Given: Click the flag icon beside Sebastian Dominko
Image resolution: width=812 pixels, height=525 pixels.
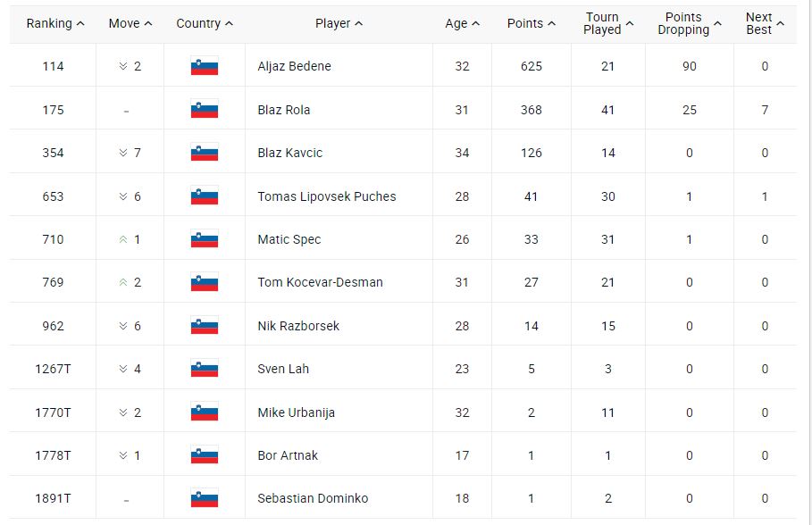Looking at the screenshot, I should (204, 498).
